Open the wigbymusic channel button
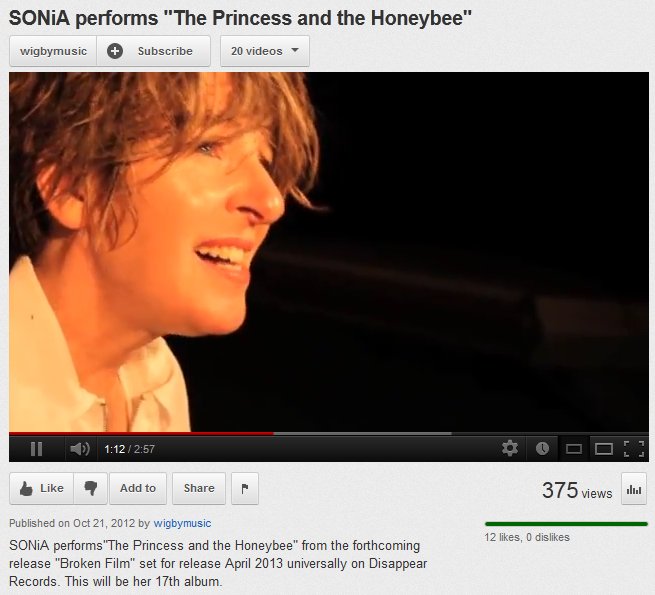Image resolution: width=655 pixels, height=595 pixels. click(x=53, y=51)
